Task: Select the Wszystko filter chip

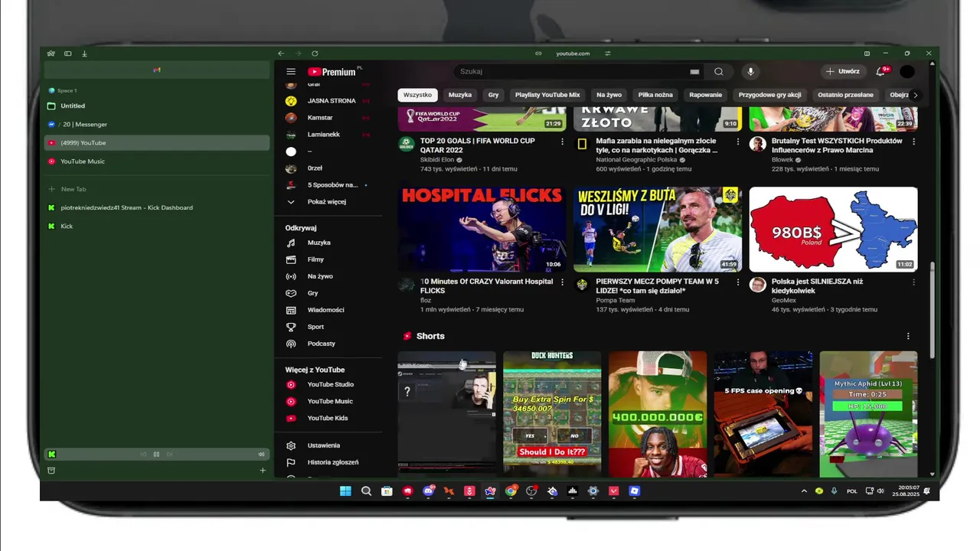Action: (x=417, y=95)
